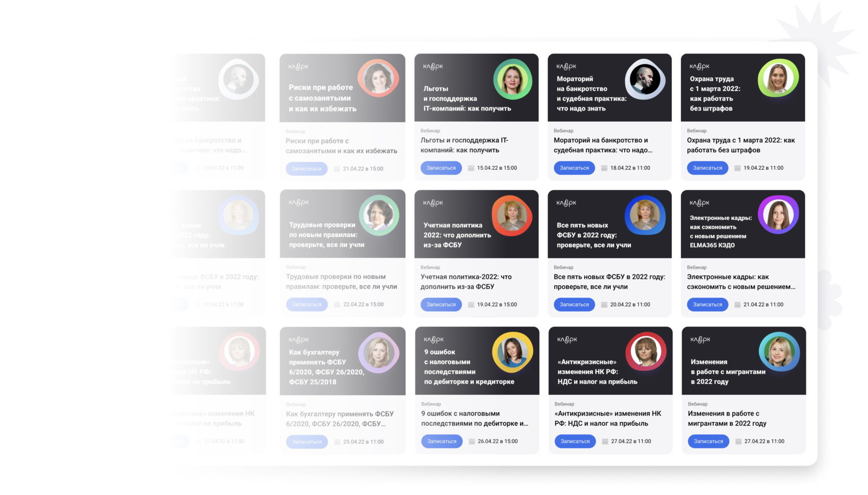The image size is (868, 495).
Task: Open the Мораторий на банкротство webinar title link
Action: 603,145
